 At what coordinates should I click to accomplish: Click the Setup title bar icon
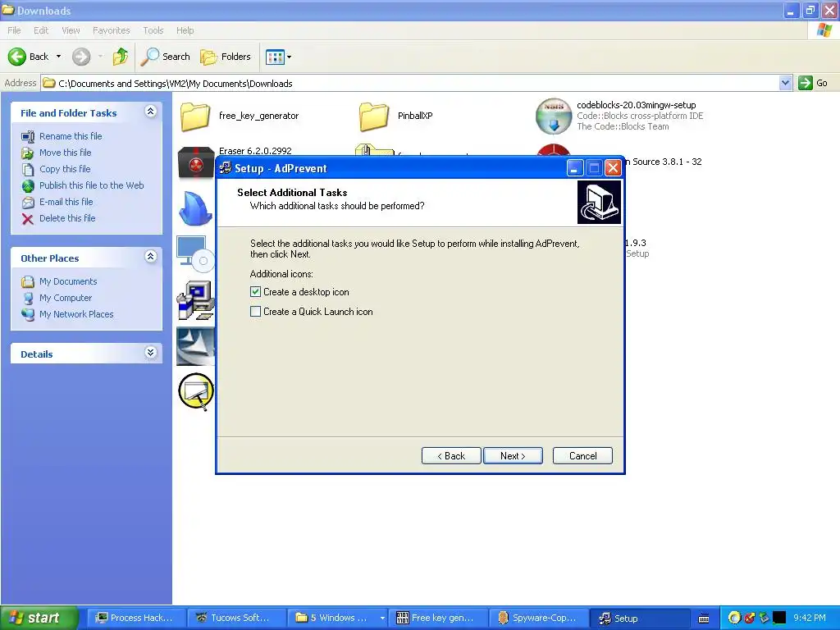tap(226, 168)
